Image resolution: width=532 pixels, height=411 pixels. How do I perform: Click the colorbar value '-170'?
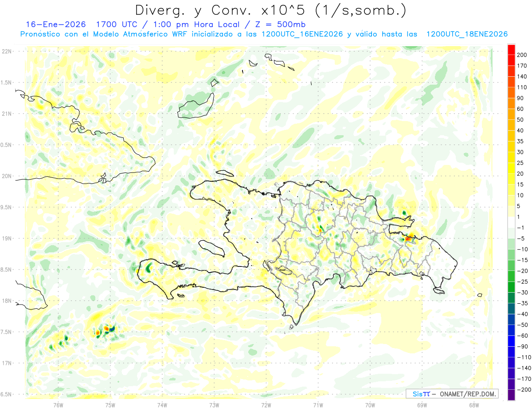524,380
